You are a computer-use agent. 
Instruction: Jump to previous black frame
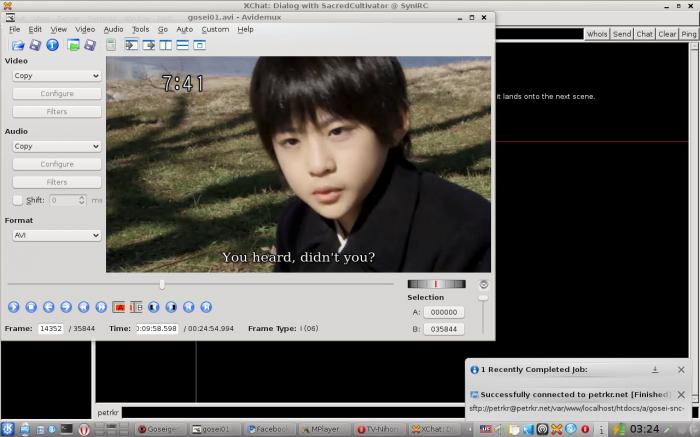154,307
